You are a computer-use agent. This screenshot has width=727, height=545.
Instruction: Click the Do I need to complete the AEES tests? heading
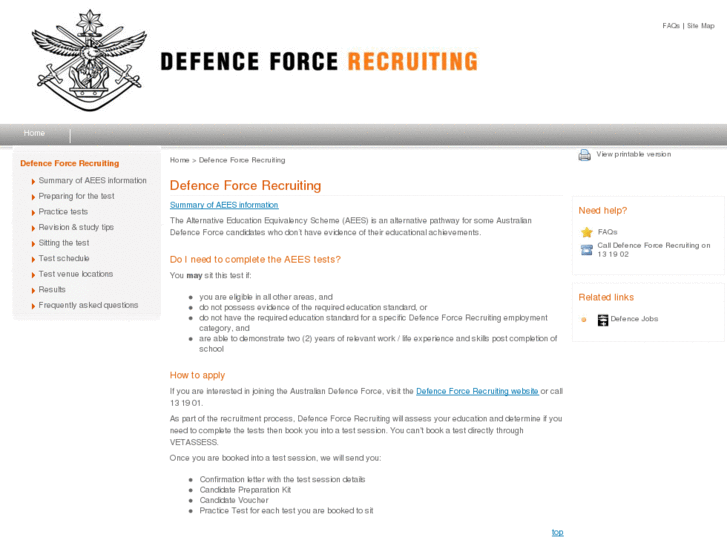click(255, 259)
